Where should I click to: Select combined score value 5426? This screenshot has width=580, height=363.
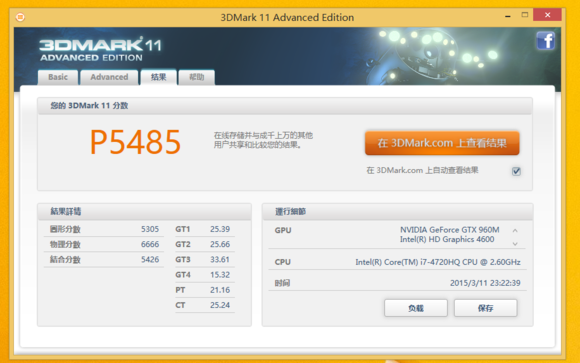click(150, 259)
